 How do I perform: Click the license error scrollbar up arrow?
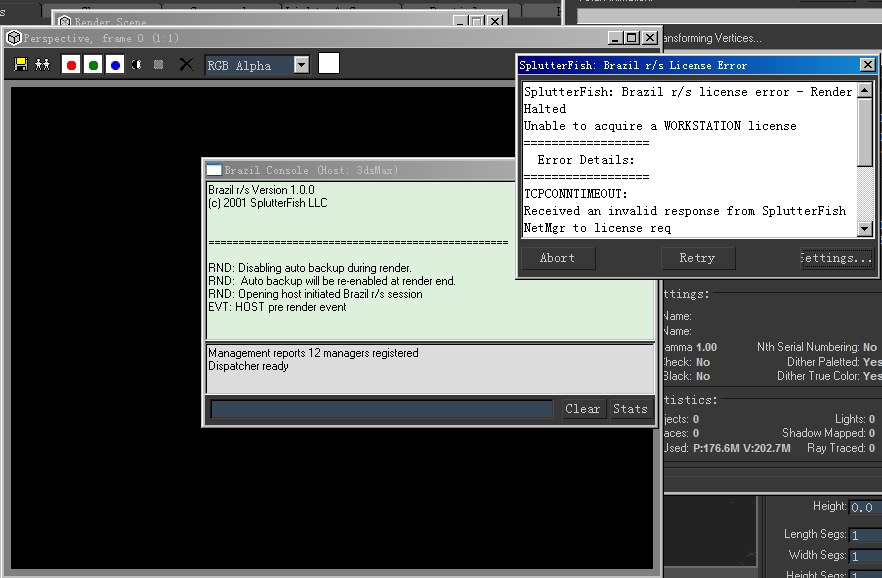pos(865,90)
